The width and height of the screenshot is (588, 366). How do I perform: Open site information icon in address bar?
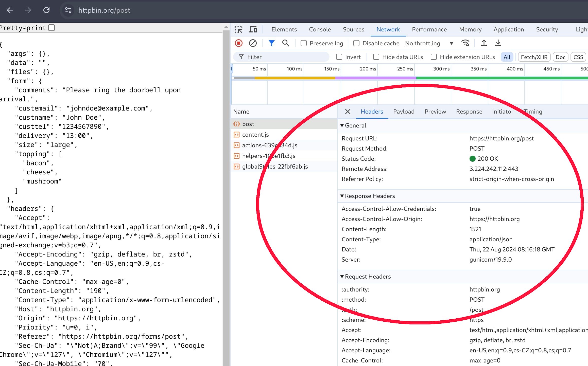68,10
